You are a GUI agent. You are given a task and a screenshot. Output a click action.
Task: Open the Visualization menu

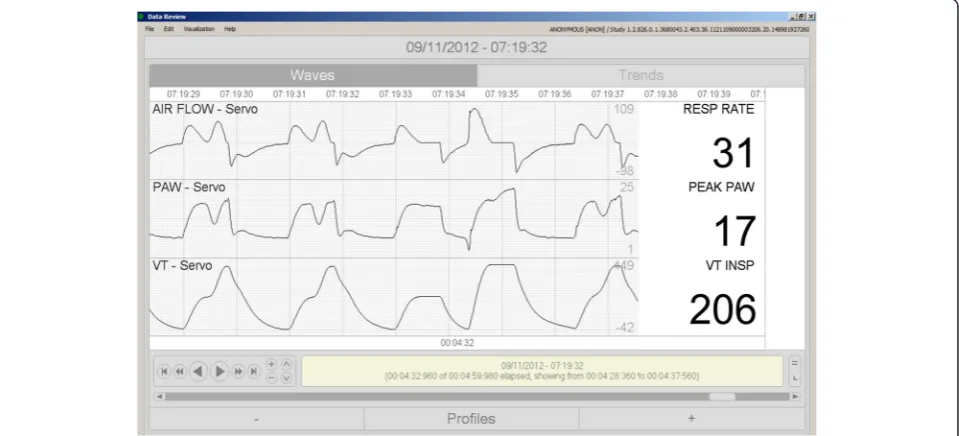(x=199, y=29)
